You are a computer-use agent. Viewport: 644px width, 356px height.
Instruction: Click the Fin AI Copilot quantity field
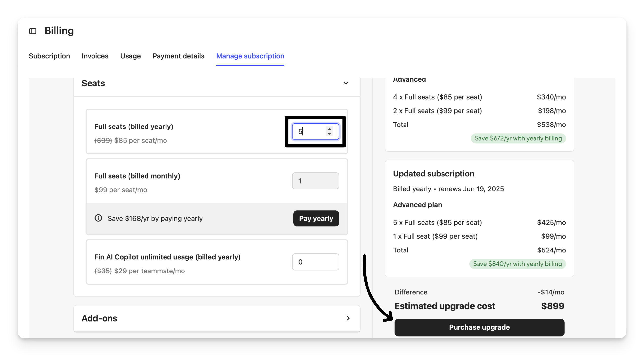(x=315, y=262)
